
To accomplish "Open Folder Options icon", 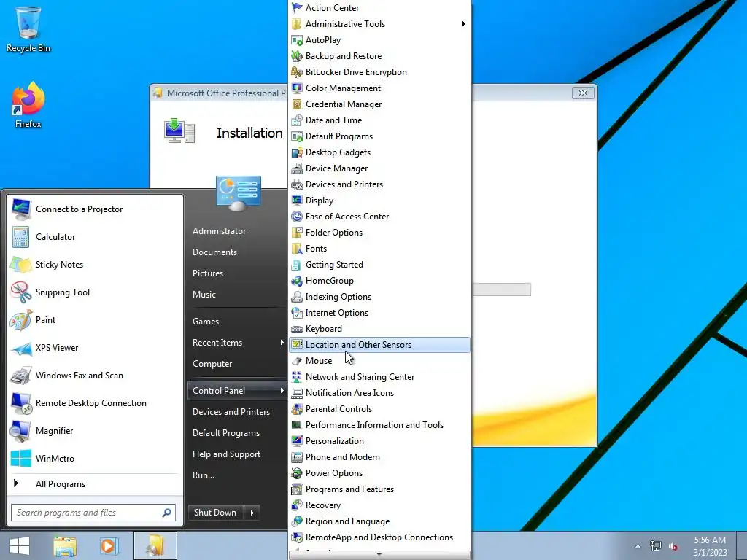I will 297,233.
